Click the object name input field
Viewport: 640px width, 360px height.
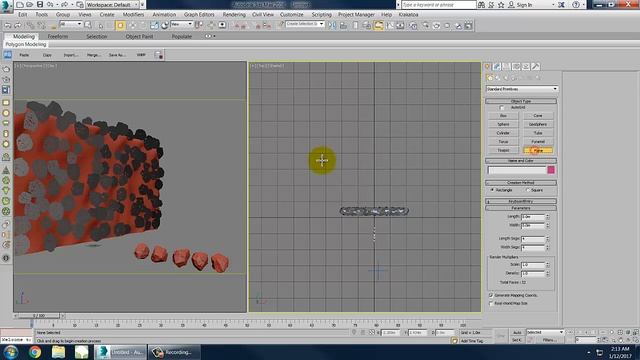[x=517, y=170]
